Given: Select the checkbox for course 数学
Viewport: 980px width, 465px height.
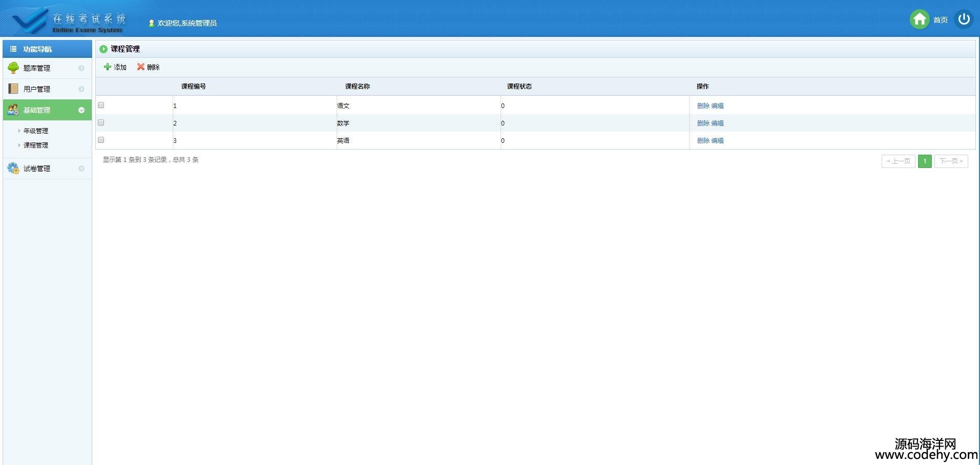Looking at the screenshot, I should [x=101, y=122].
